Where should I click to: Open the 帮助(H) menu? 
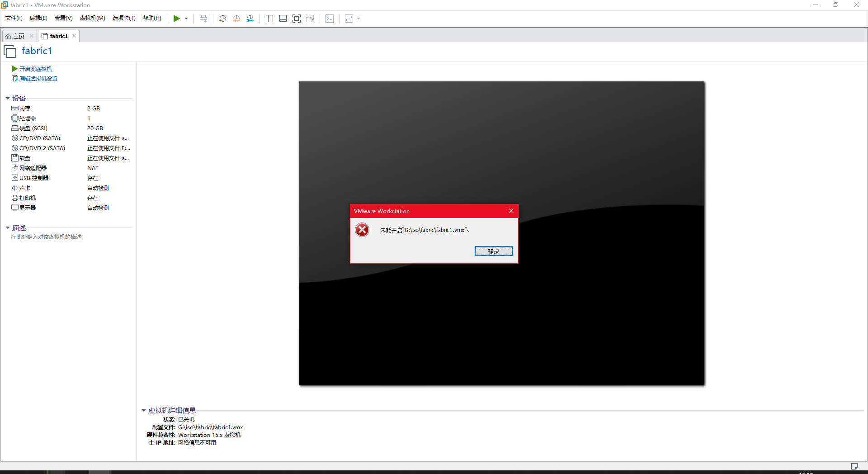(152, 18)
